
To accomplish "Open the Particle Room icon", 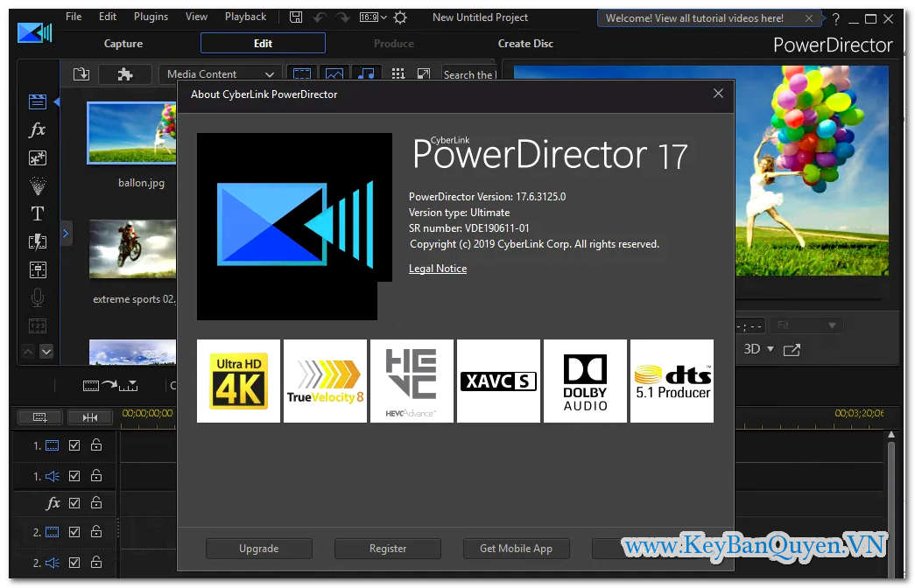I will (x=38, y=185).
